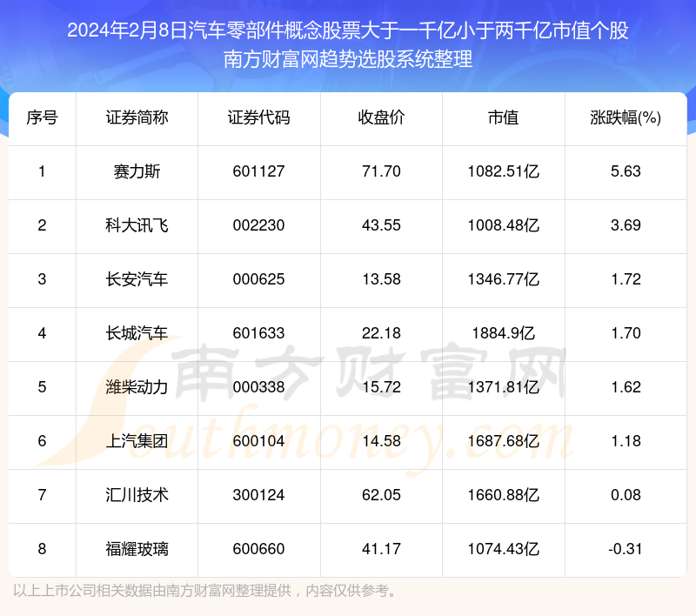Screen dimensions: 696x616
Task: Click serial number 4 for 长城汽车
Action: [x=42, y=333]
